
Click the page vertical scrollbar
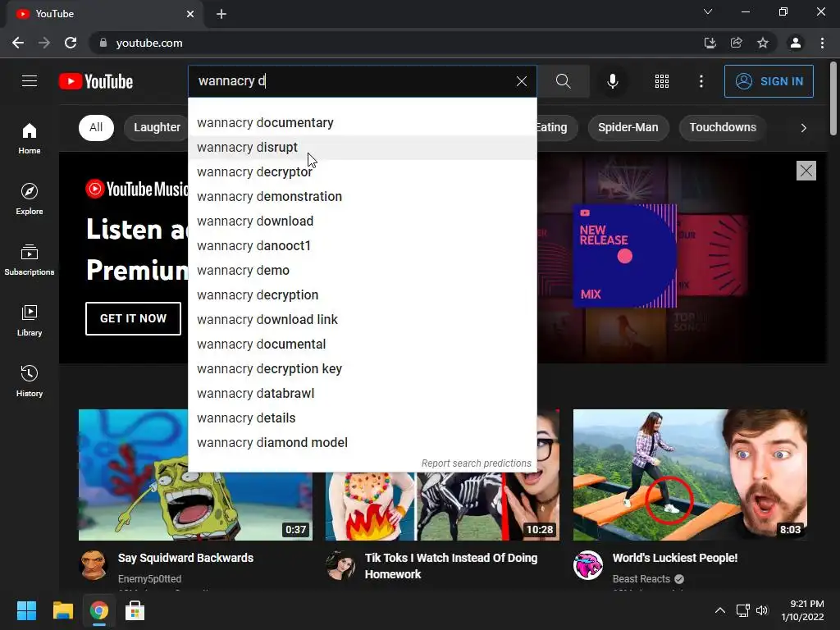[x=833, y=99]
